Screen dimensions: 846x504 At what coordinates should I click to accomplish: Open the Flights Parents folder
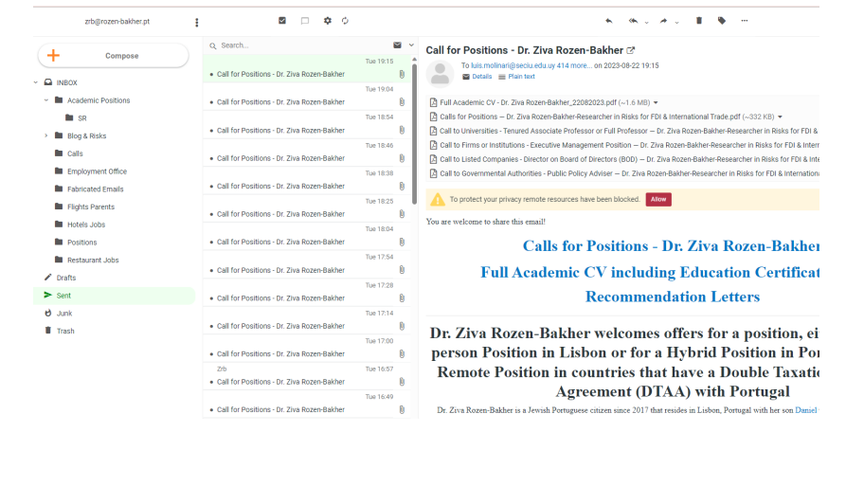tap(91, 207)
